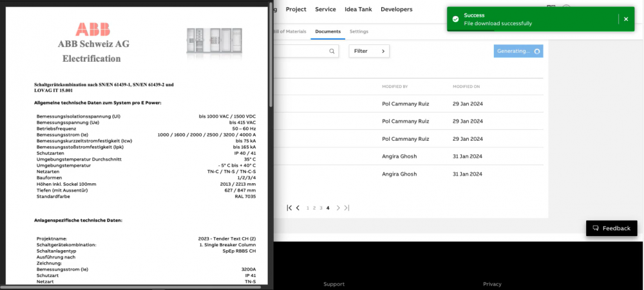Click the ABB logo in the document
Image resolution: width=644 pixels, height=290 pixels.
(93, 29)
